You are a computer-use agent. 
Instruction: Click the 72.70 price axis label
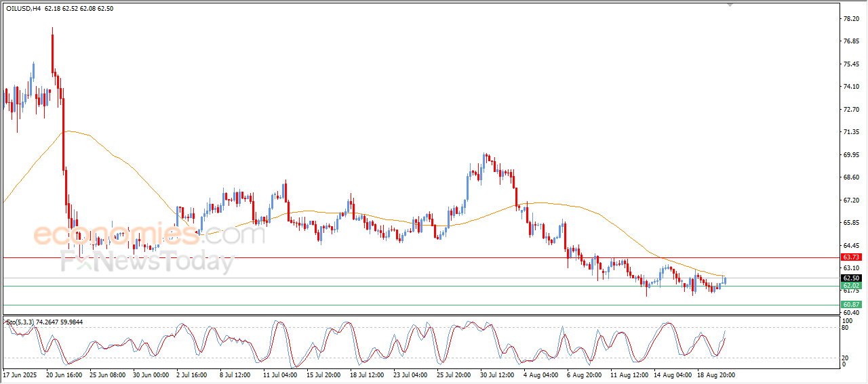click(851, 109)
